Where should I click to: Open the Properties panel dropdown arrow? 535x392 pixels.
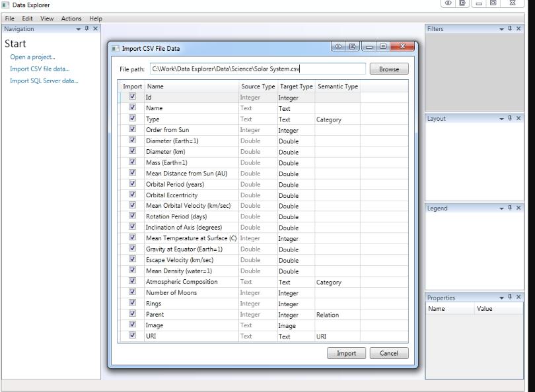pos(501,298)
